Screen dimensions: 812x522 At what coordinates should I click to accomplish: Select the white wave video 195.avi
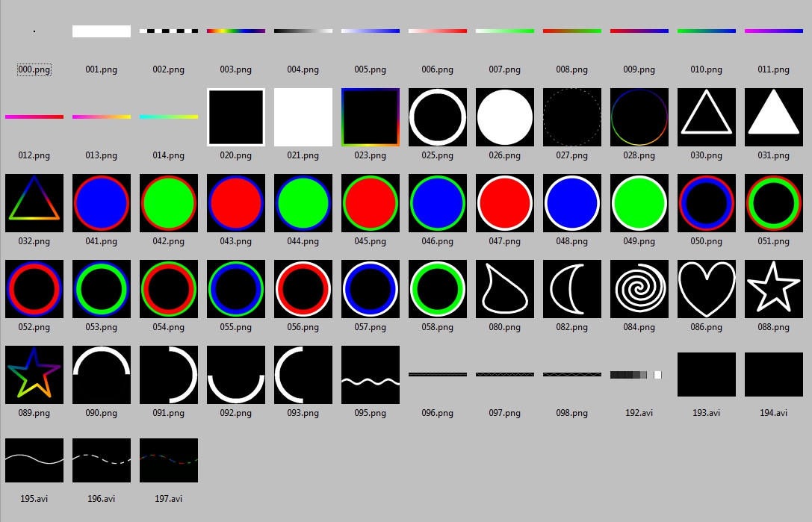[34, 460]
